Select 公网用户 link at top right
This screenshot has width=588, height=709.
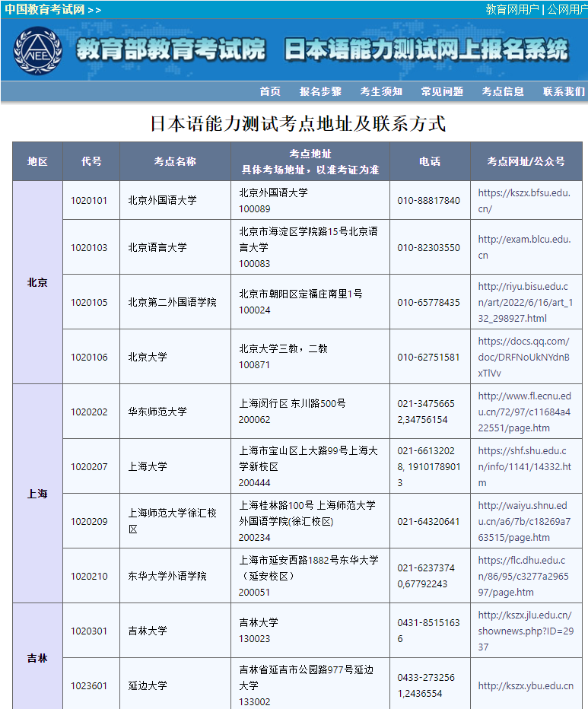pos(567,9)
